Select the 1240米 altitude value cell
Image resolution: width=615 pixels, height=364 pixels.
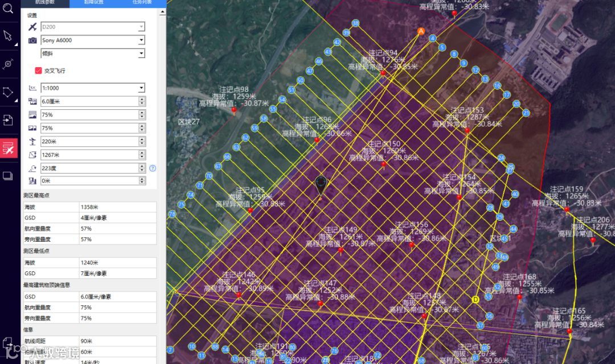pyautogui.click(x=118, y=263)
